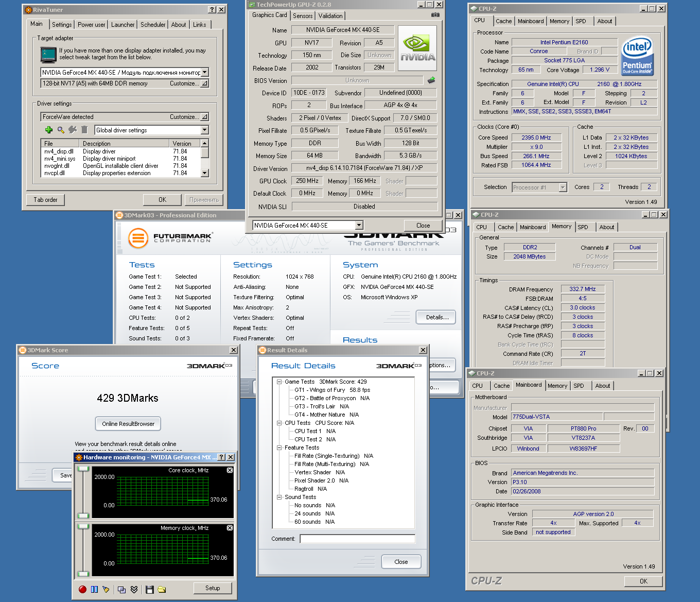Click the Futuremark orange logo in 3DMark03
700x602 pixels.
tap(138, 238)
